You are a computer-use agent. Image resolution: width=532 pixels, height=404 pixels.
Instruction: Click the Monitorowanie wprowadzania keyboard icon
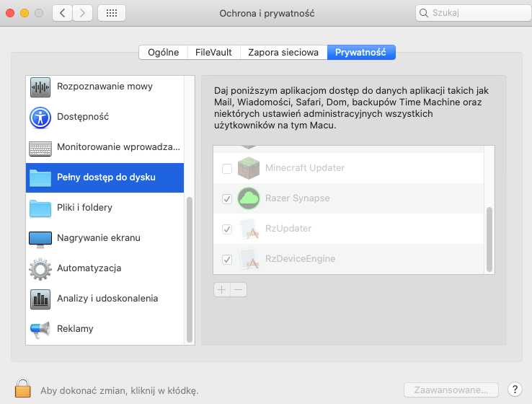click(x=40, y=149)
